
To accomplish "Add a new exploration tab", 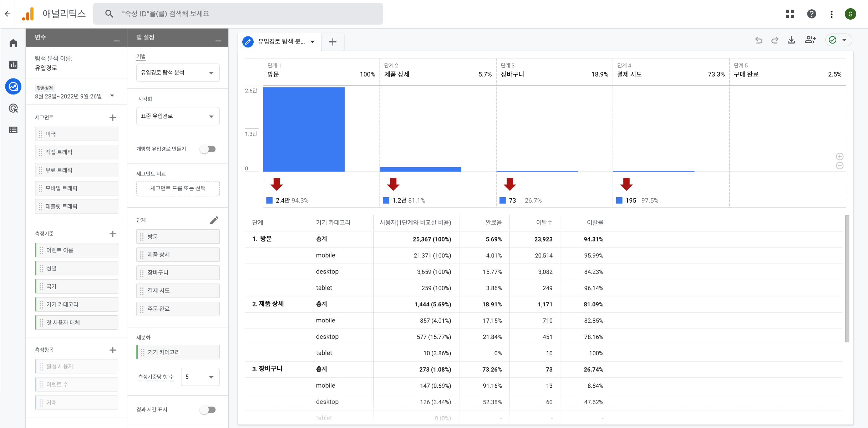I will pyautogui.click(x=333, y=42).
